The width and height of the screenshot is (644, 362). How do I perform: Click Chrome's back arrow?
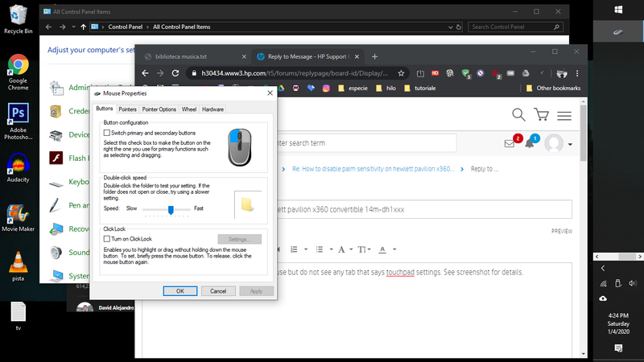(x=145, y=73)
